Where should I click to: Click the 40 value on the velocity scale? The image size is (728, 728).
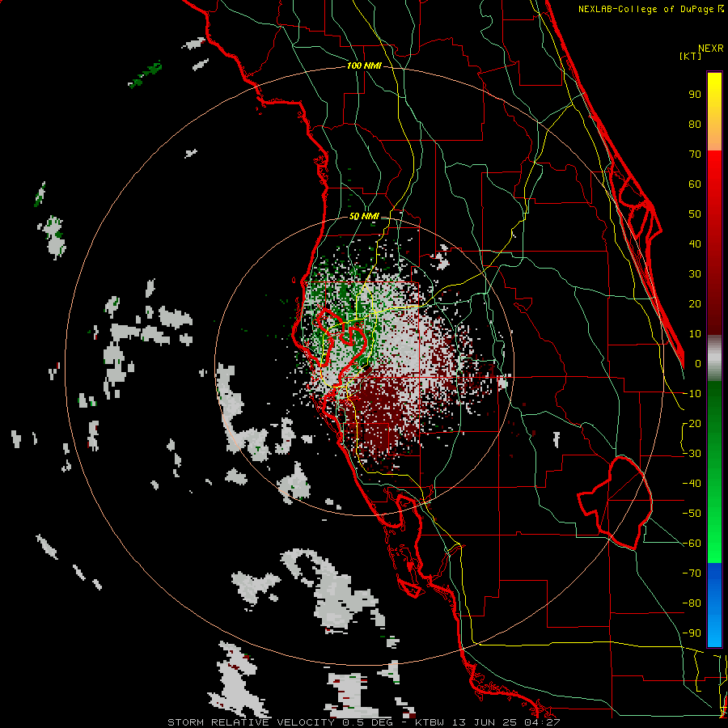click(x=695, y=244)
